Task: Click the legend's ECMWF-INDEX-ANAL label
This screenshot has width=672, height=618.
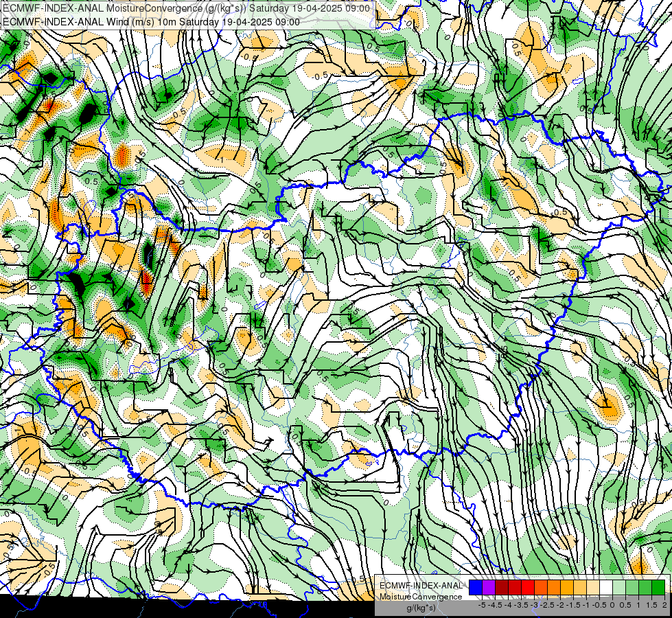Action: click(x=421, y=586)
